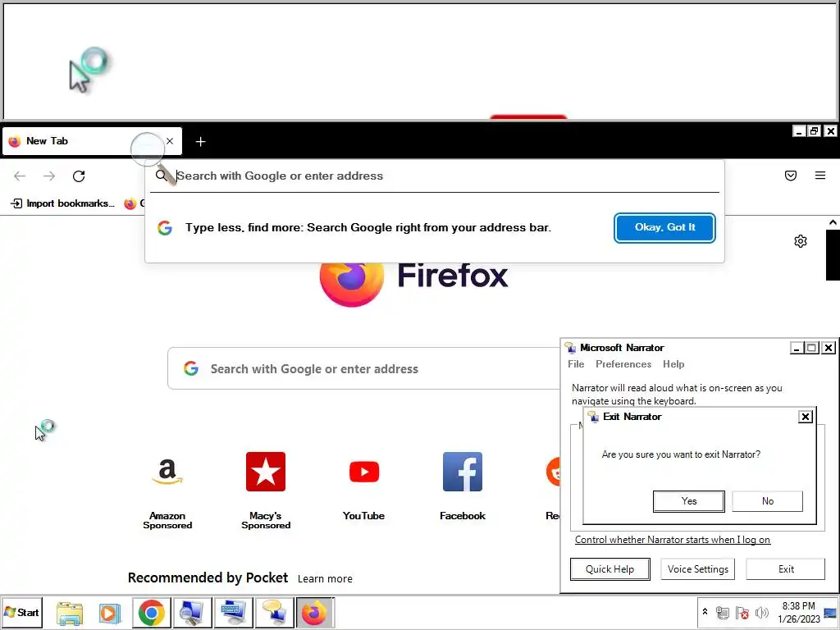Click Control whether Narrator starts link
The height and width of the screenshot is (630, 840).
click(673, 540)
